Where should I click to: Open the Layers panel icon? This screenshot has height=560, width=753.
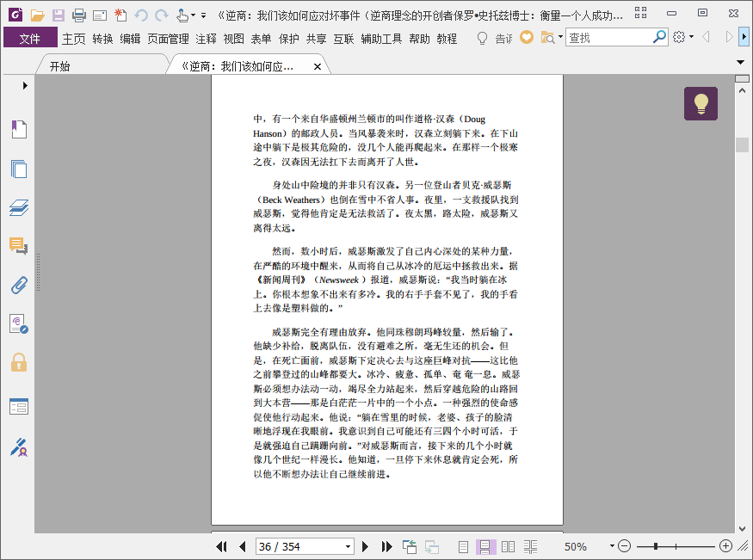pyautogui.click(x=19, y=207)
